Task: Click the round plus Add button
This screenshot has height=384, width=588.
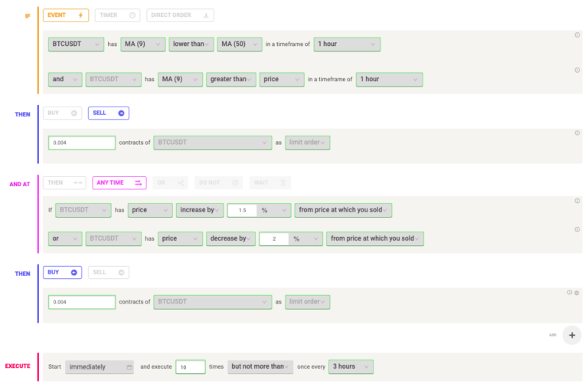Action: point(571,335)
